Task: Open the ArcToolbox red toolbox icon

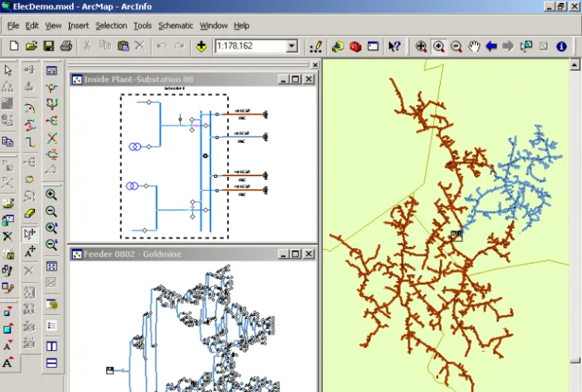Action: pos(355,47)
